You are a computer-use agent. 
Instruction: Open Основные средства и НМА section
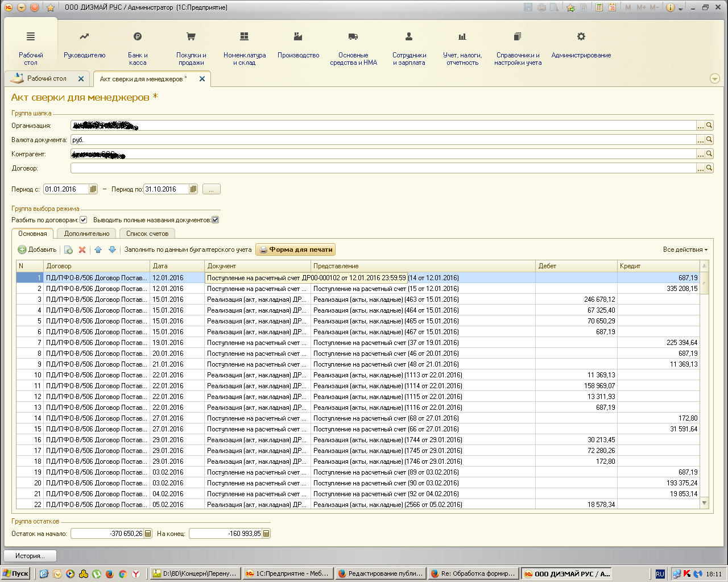coord(353,49)
